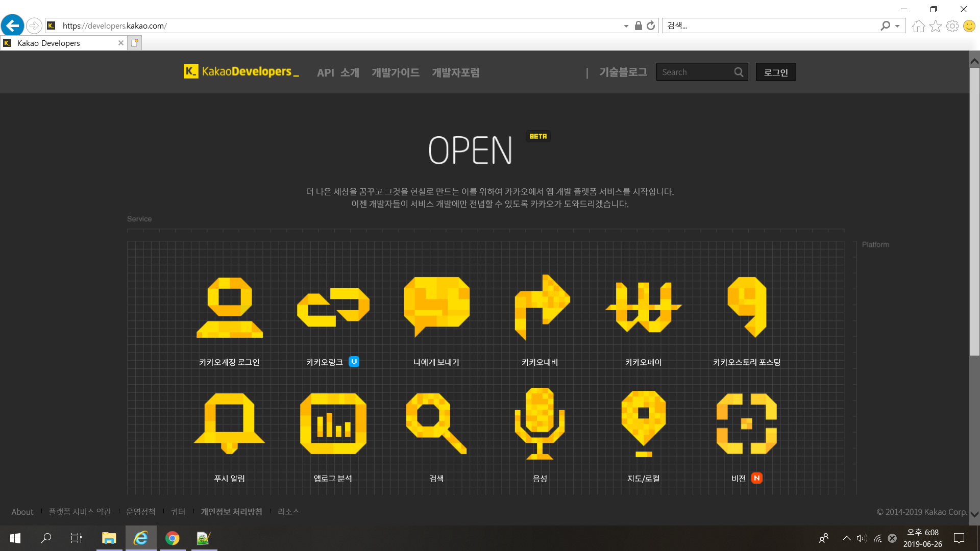Screen dimensions: 980x551
Task: Click the 카카오스토리 포스팅 label
Action: coord(747,362)
